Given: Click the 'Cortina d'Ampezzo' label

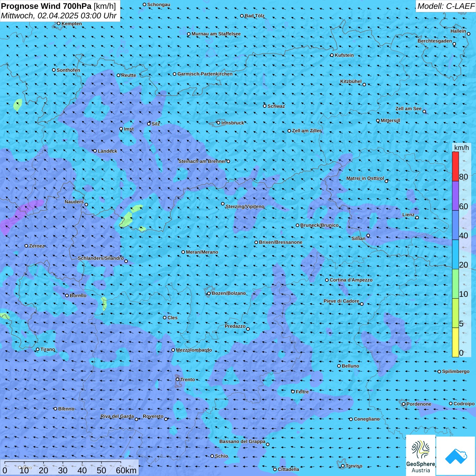Looking at the screenshot, I should coord(351,280).
